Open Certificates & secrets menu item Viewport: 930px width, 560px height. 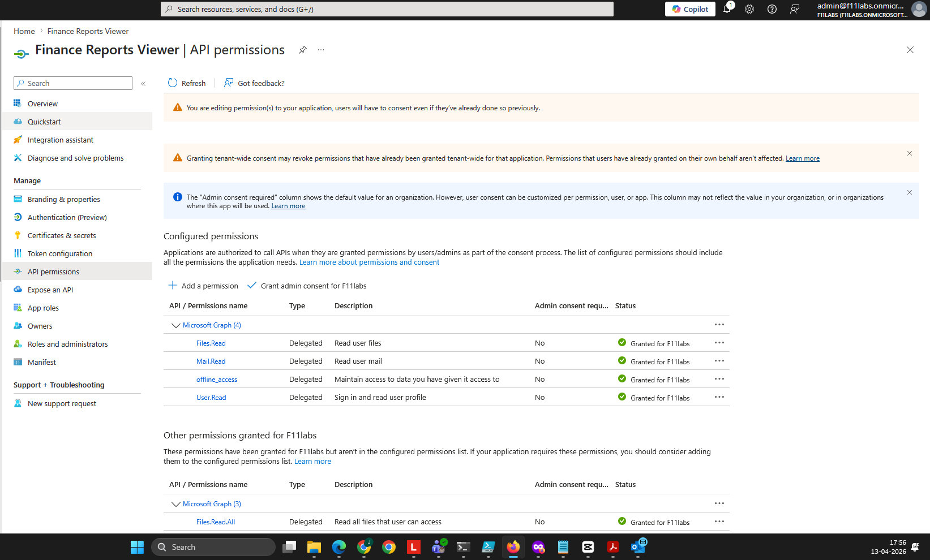click(62, 235)
